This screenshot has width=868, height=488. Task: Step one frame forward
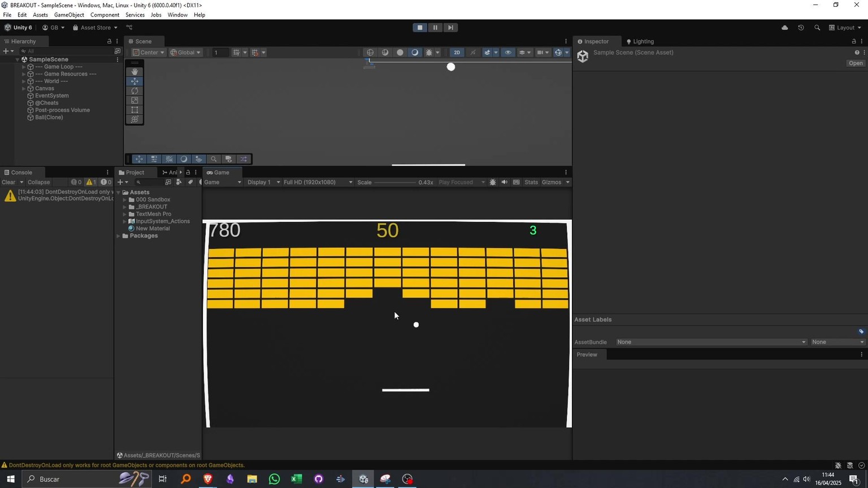(450, 28)
